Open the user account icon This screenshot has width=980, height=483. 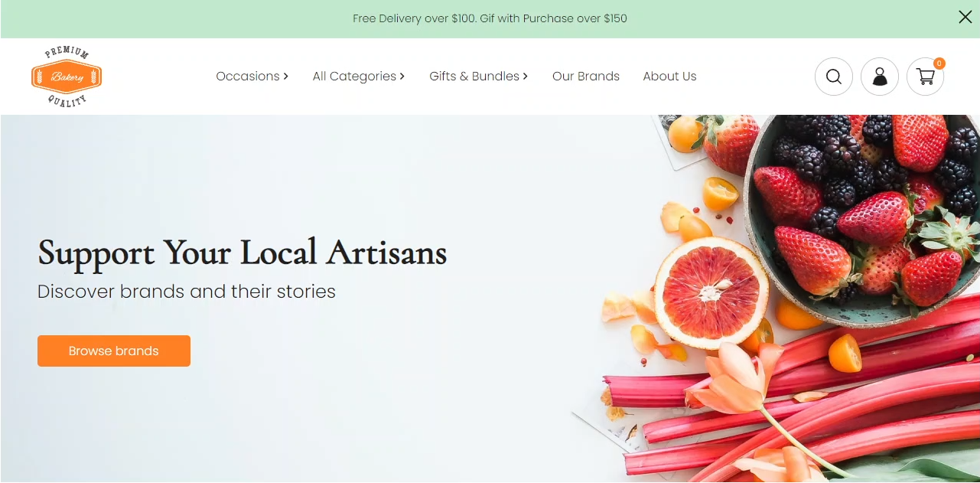[880, 77]
